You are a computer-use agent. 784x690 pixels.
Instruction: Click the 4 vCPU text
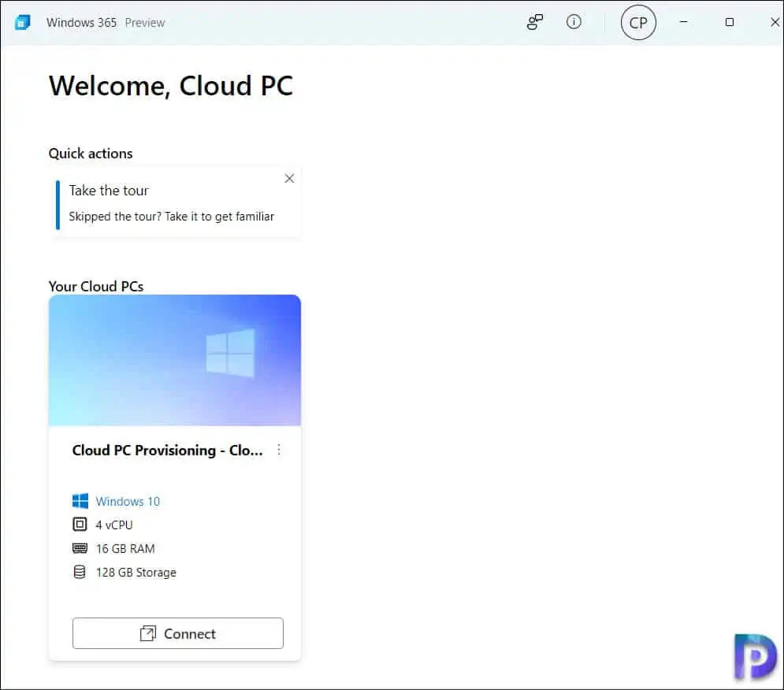(114, 525)
